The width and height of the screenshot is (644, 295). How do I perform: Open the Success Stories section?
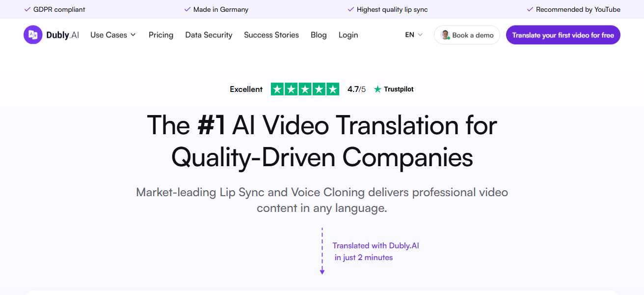271,35
